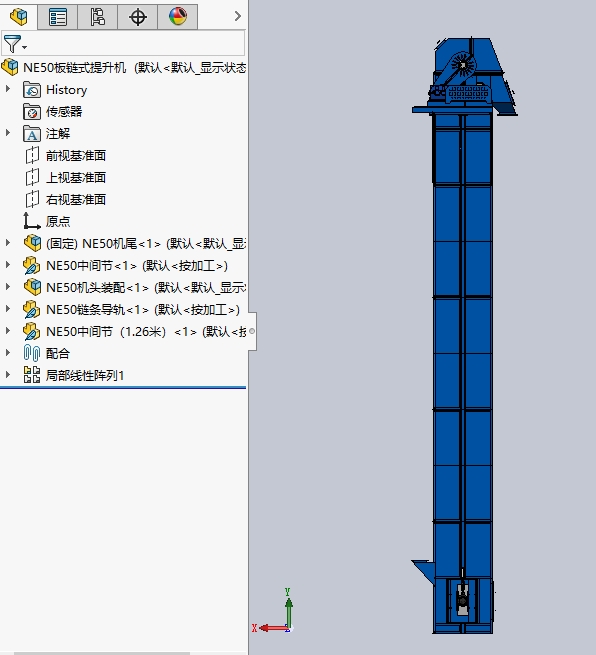Select the (固定) NE50机尾<1> tree row
596x655 pixels.
tap(146, 244)
